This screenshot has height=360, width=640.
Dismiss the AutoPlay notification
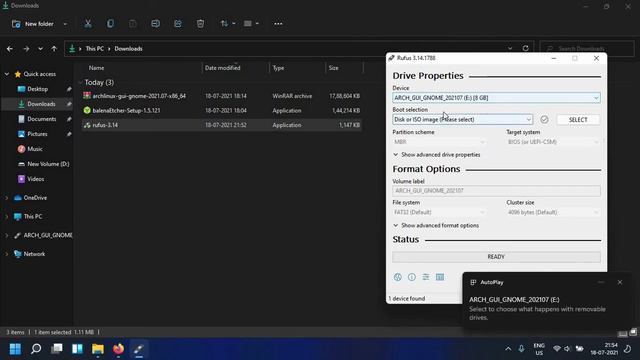620,282
